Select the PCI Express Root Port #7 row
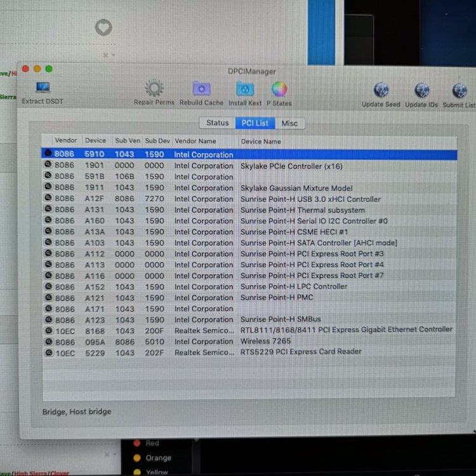 (x=249, y=275)
